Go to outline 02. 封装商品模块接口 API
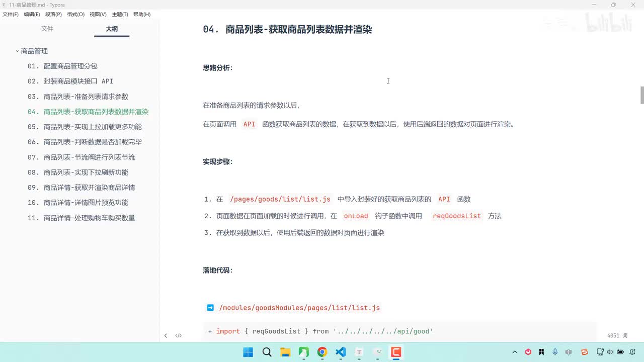 (70, 81)
